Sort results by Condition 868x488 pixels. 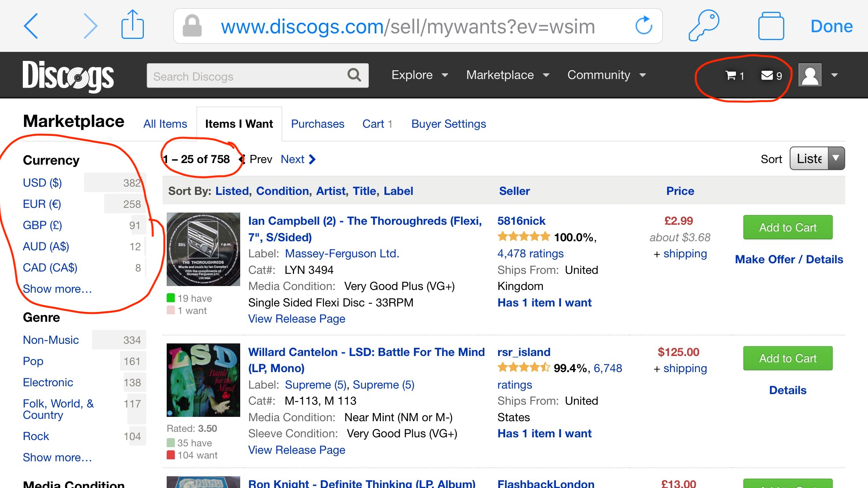(x=282, y=191)
